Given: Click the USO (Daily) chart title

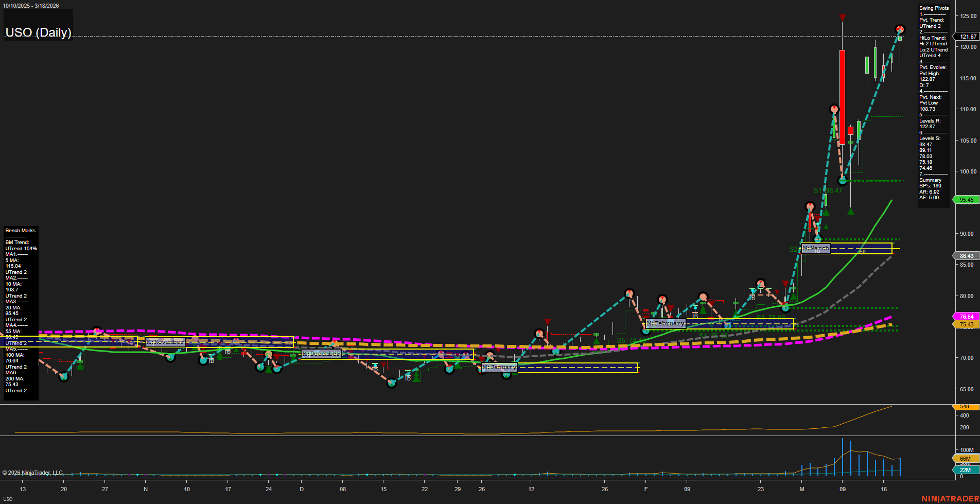Looking at the screenshot, I should (38, 32).
